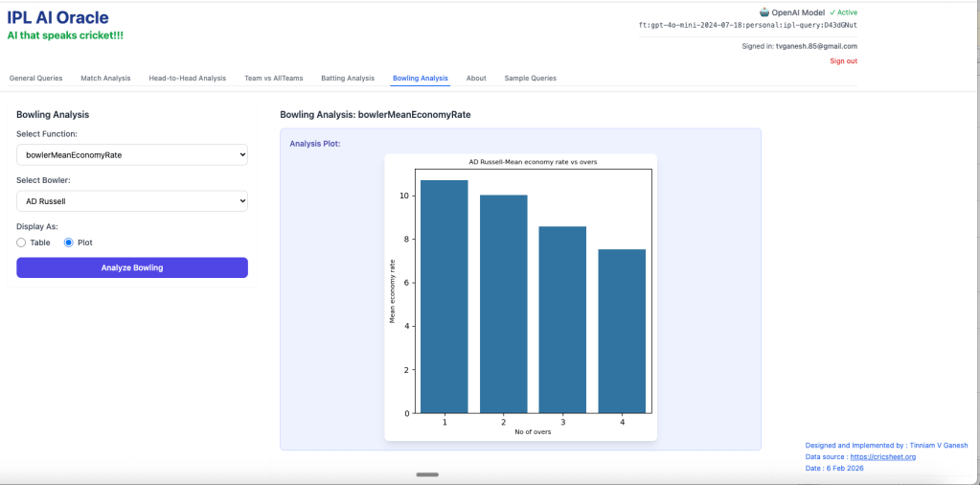The width and height of the screenshot is (980, 485).
Task: Click the Sign out link
Action: (843, 61)
